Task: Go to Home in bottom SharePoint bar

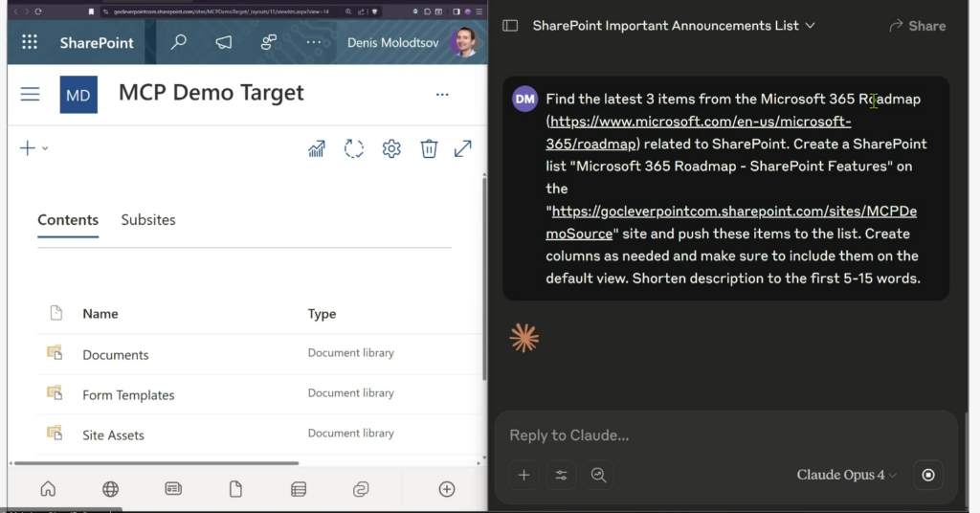Action: point(48,489)
